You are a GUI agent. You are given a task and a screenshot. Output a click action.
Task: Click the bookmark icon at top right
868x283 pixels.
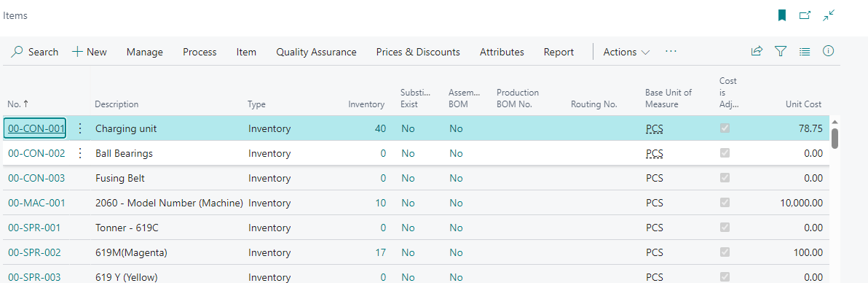click(781, 15)
